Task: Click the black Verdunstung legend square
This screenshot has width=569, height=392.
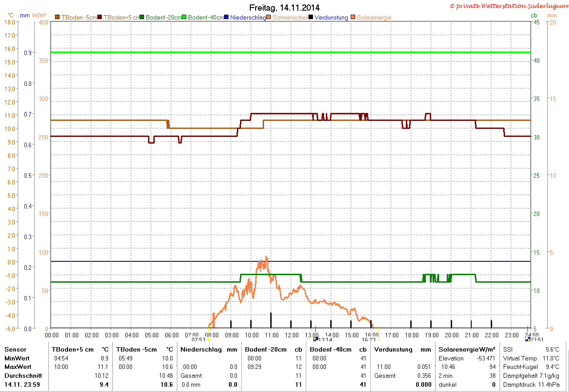Action: (x=311, y=17)
